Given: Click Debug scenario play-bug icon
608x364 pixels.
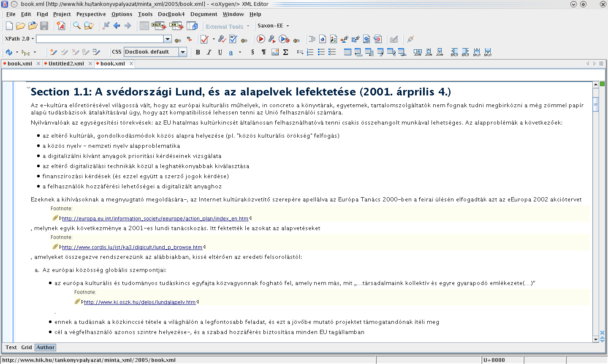Looking at the screenshot, I should pyautogui.click(x=284, y=39).
